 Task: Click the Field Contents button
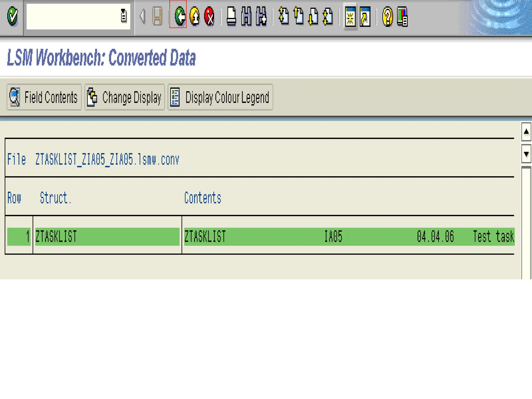click(x=44, y=97)
